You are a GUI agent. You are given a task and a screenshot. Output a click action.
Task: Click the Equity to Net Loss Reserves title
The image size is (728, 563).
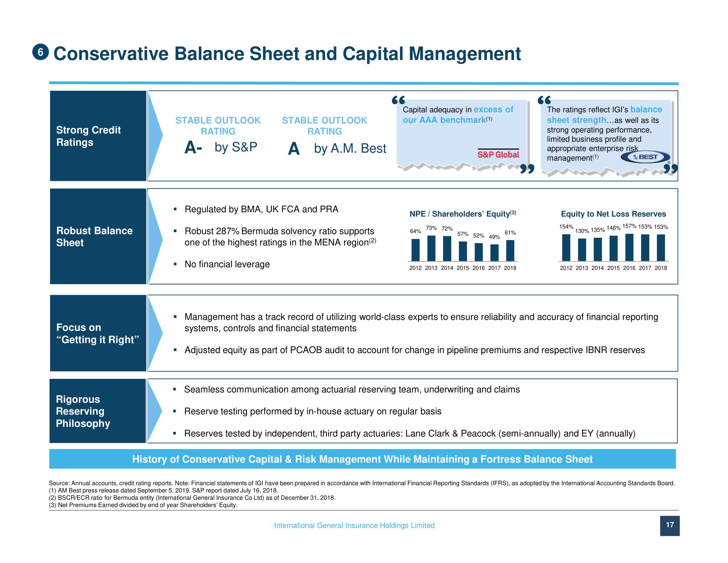click(613, 214)
